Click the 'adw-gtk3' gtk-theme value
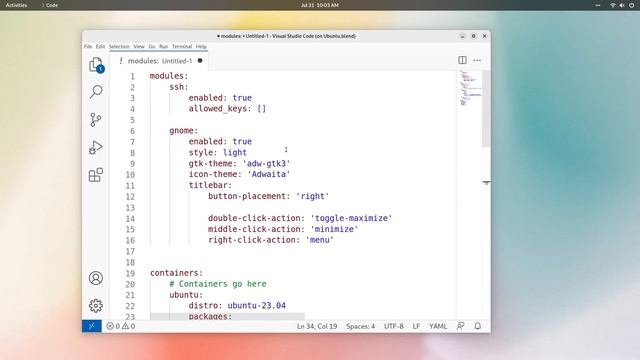Screen dimensions: 640x360 (267, 164)
